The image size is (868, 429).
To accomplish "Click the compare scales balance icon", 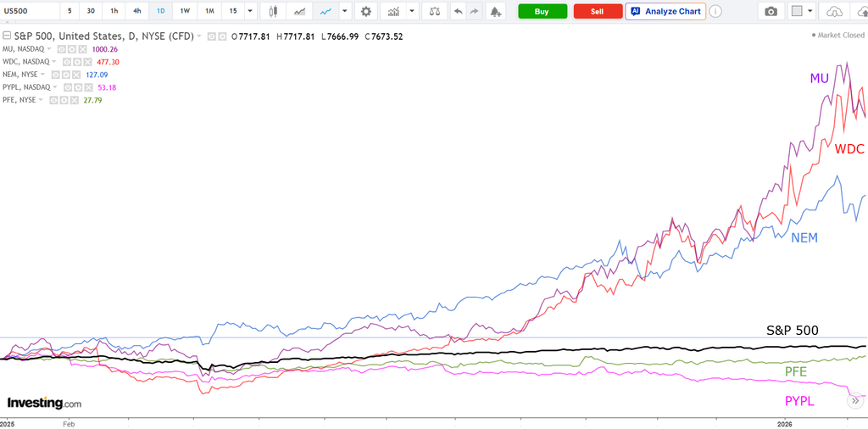I will point(435,11).
